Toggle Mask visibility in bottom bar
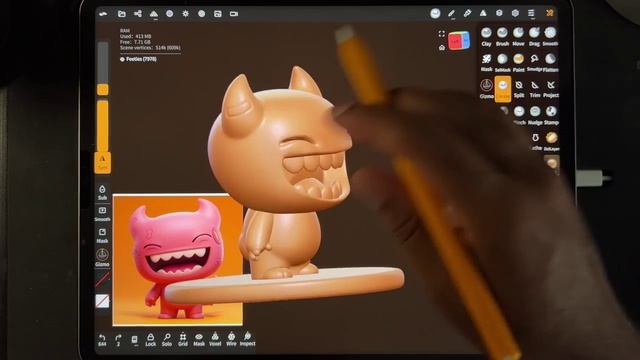Image resolution: width=640 pixels, height=360 pixels. coord(199,339)
